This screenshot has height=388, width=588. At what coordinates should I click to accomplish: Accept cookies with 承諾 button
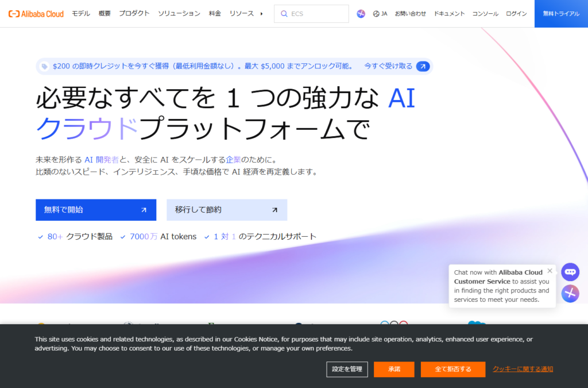coord(394,369)
